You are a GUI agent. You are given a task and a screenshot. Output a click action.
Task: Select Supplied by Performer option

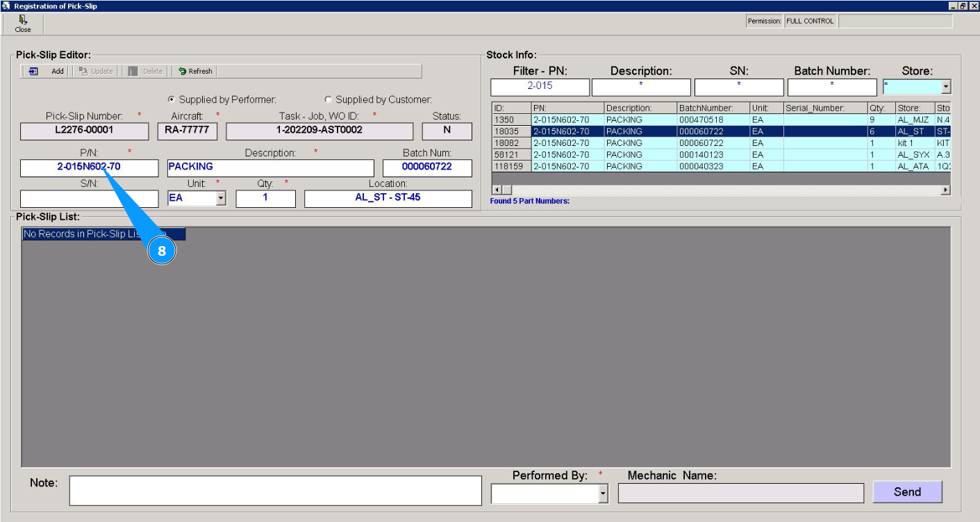[172, 99]
